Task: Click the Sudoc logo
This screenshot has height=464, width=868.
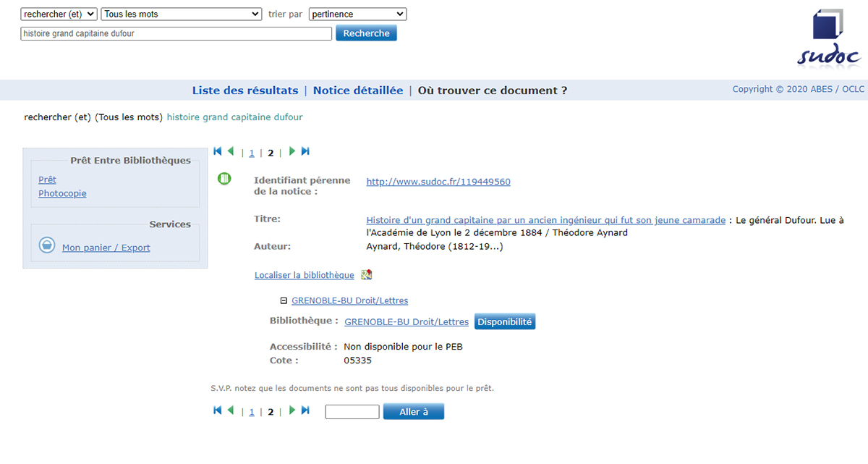Action: (x=829, y=38)
